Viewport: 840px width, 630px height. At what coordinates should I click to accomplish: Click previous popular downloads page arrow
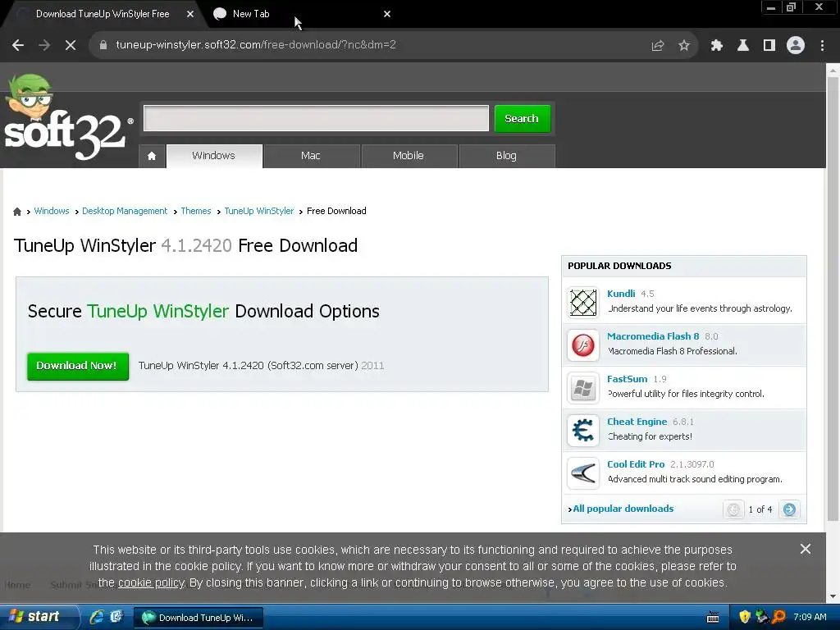[x=733, y=509]
